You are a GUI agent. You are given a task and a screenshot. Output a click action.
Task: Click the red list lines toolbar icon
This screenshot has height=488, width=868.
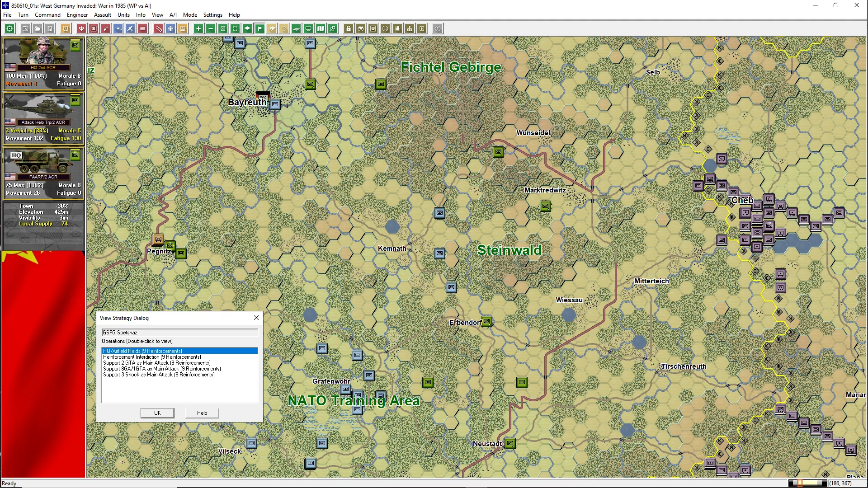pyautogui.click(x=142, y=28)
